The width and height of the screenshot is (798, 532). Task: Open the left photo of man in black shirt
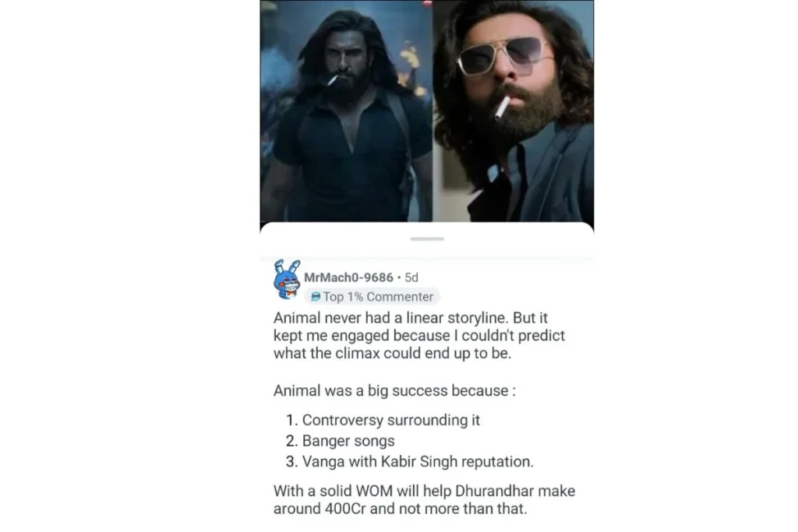(346, 111)
